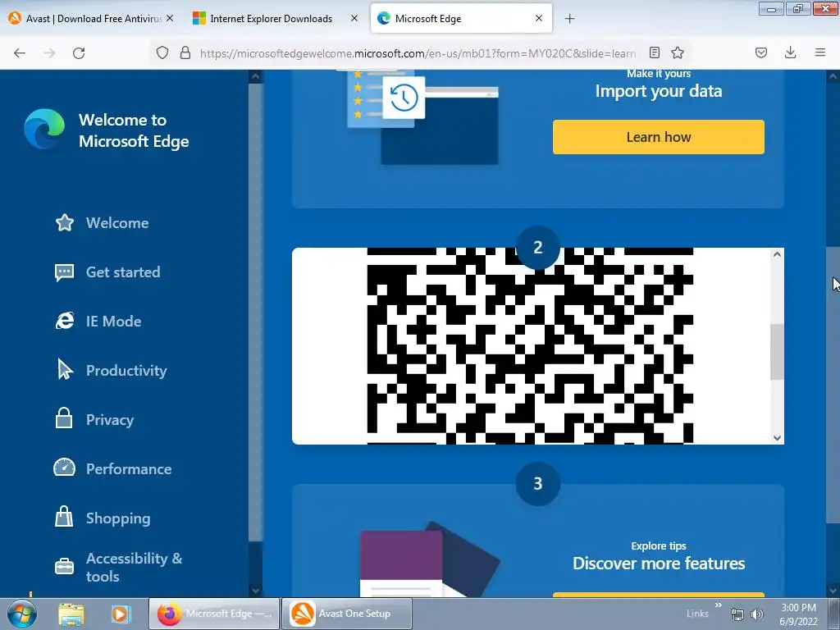Screen dimensions: 840x630
Task: Close the Microsoft Edge tab
Action: [539, 18]
